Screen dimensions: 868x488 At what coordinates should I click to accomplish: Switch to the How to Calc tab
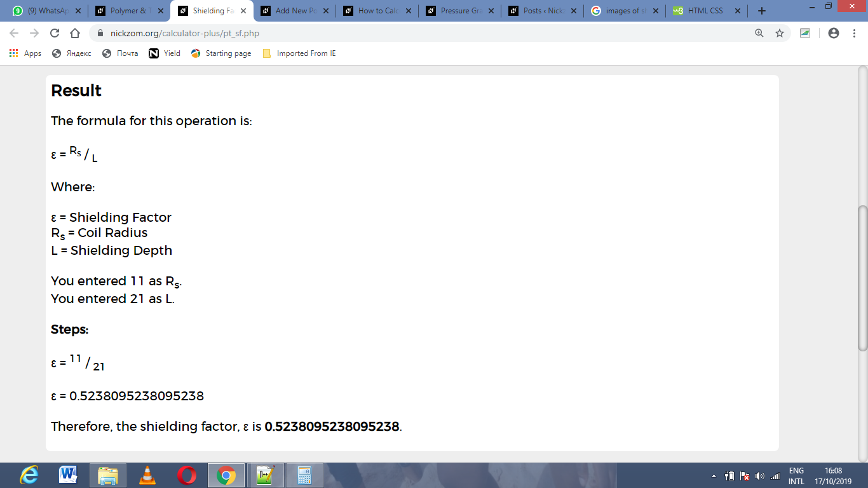(x=377, y=11)
